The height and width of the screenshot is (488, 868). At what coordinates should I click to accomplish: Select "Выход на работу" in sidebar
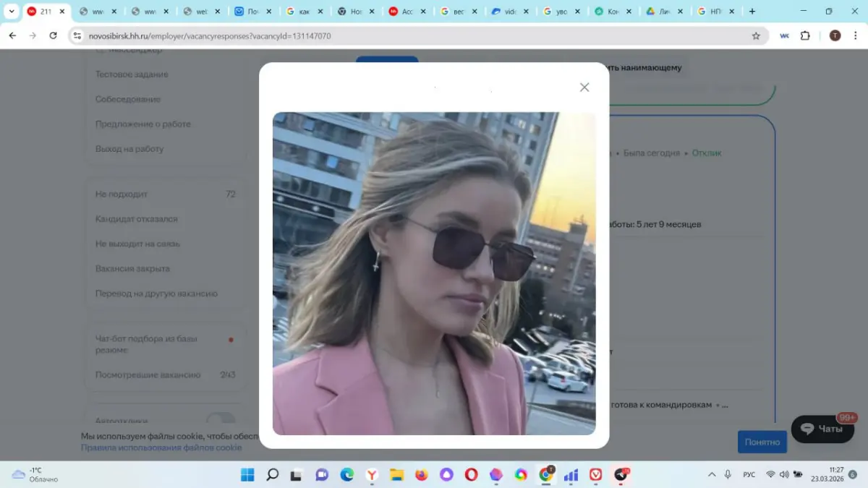tap(129, 149)
